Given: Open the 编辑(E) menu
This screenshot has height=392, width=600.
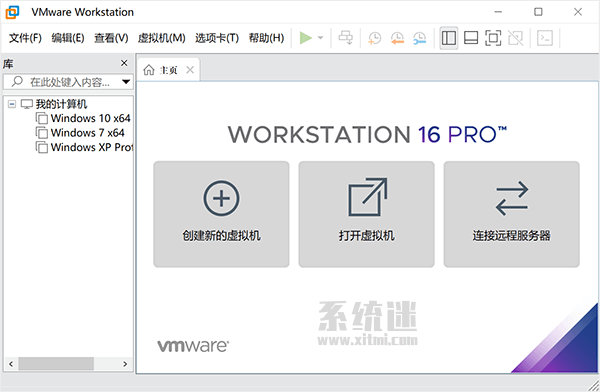Looking at the screenshot, I should click(x=68, y=38).
